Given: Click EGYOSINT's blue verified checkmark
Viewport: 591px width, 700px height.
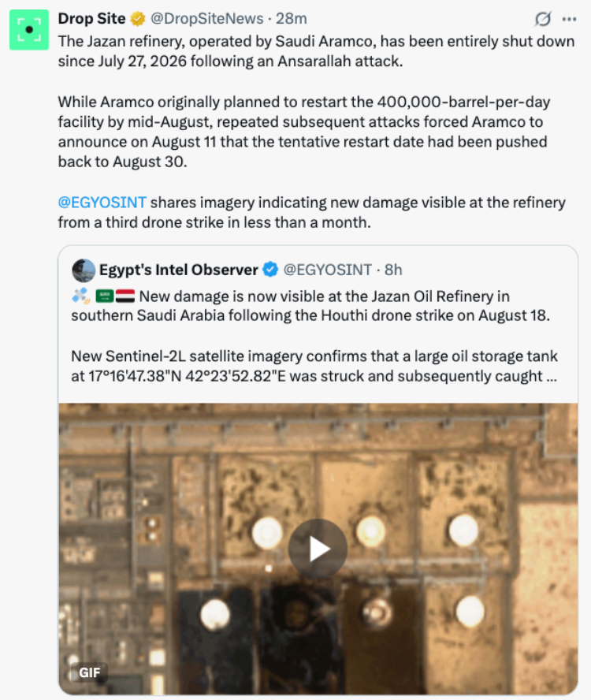Looking at the screenshot, I should pos(270,270).
